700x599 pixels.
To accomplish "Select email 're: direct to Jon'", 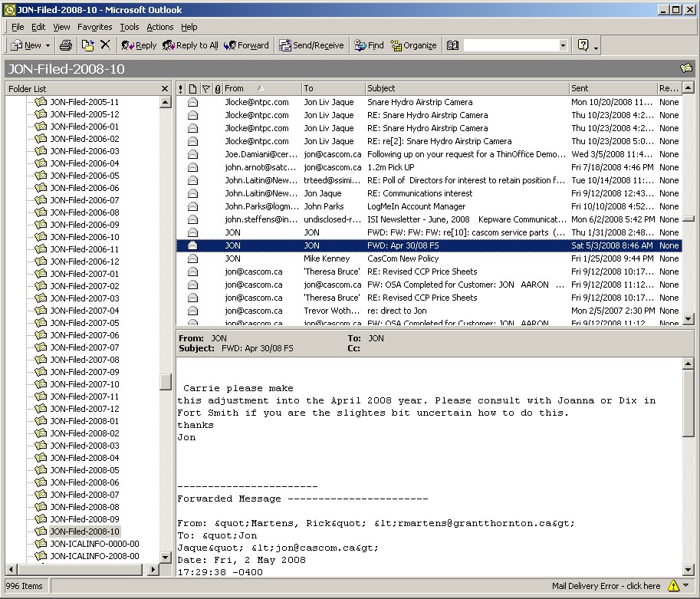I will pyautogui.click(x=429, y=311).
